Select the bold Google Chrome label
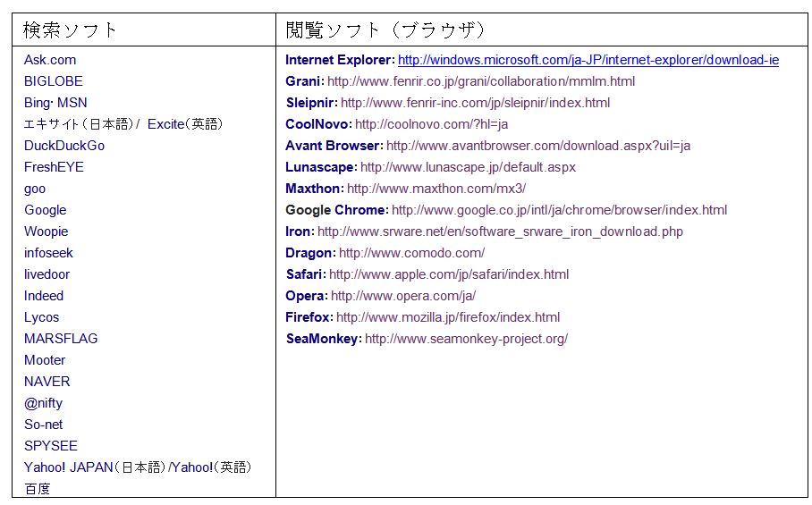 pos(336,210)
